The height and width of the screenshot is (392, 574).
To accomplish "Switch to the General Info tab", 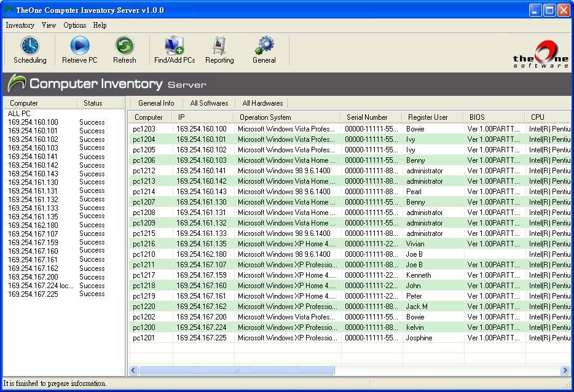I will click(x=156, y=103).
